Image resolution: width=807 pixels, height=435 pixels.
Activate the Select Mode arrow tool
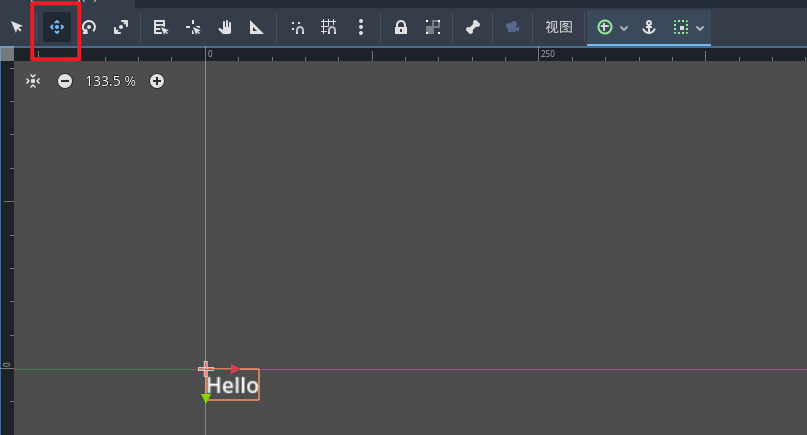coord(17,27)
